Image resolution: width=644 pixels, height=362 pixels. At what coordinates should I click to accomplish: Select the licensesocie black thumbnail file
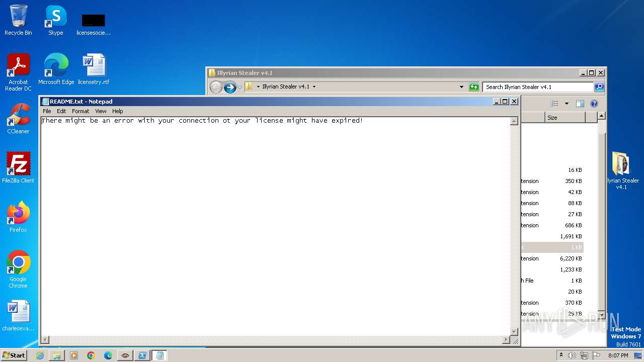pyautogui.click(x=93, y=24)
